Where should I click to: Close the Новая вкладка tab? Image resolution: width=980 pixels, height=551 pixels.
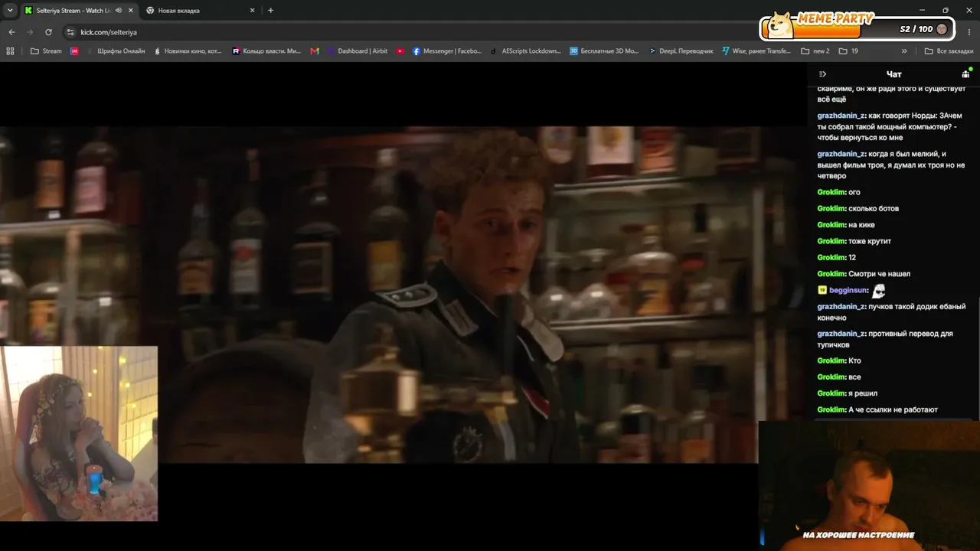[x=253, y=11]
